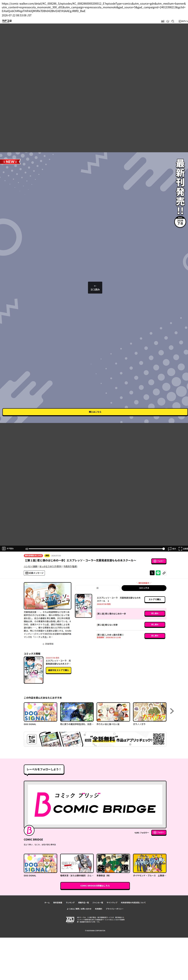Share on X (Twitter) icon
188x980 pixels.
tap(152, 573)
